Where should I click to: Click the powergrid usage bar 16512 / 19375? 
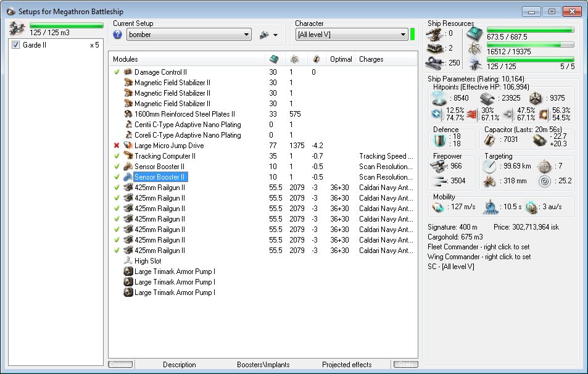(x=530, y=44)
